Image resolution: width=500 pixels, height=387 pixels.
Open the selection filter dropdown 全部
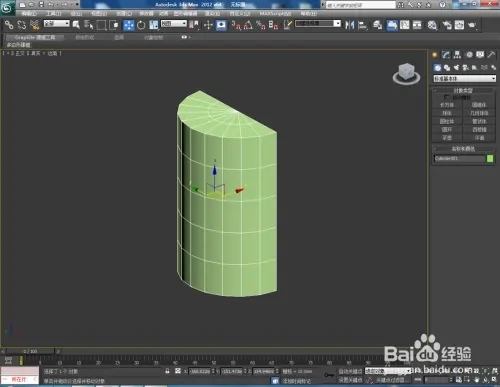(x=57, y=24)
